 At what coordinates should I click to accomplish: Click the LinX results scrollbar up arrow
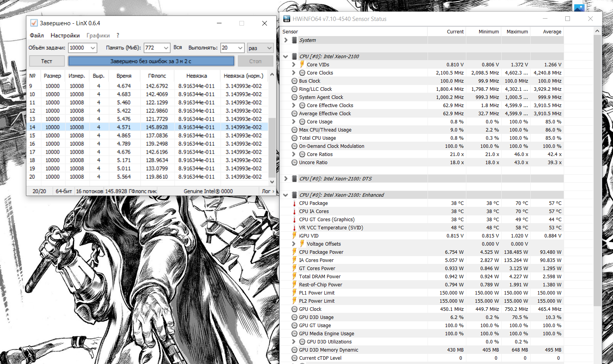[x=272, y=75]
